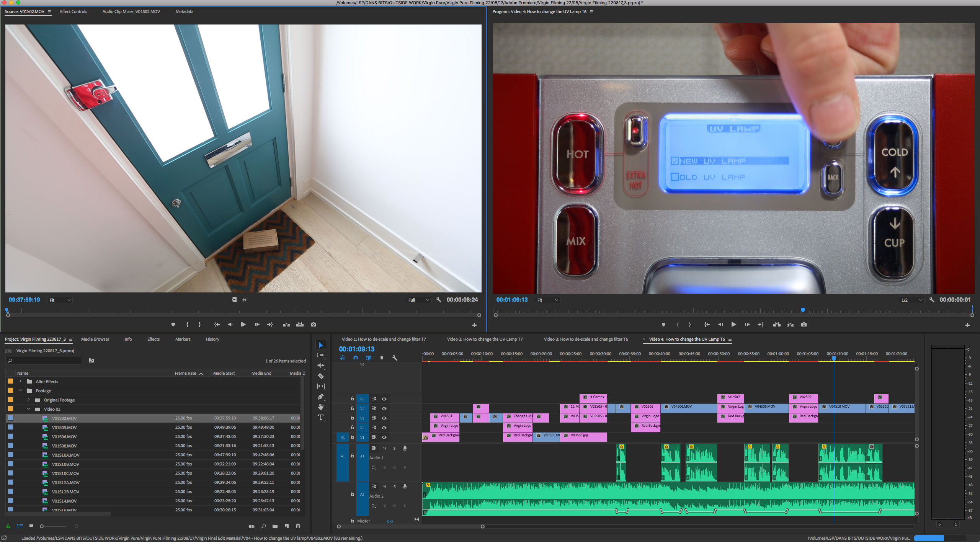Image resolution: width=980 pixels, height=542 pixels.
Task: Open Effects tab in Project panel group
Action: click(x=154, y=339)
